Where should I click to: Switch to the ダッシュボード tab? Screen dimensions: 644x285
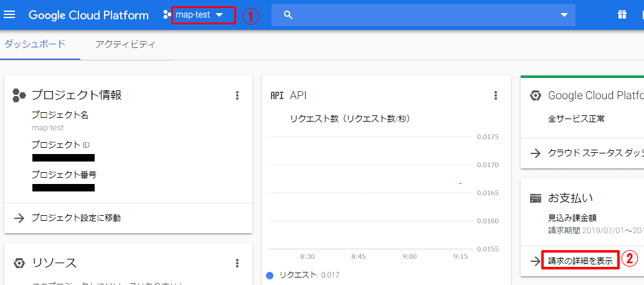pyautogui.click(x=35, y=44)
